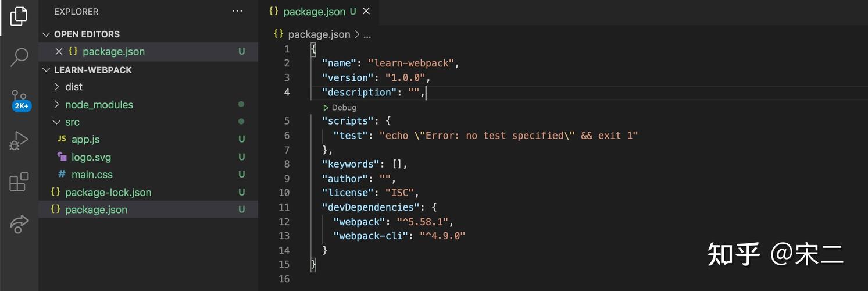The height and width of the screenshot is (291, 868).
Task: Click the braces icon in the breadcrumb
Action: tap(278, 34)
